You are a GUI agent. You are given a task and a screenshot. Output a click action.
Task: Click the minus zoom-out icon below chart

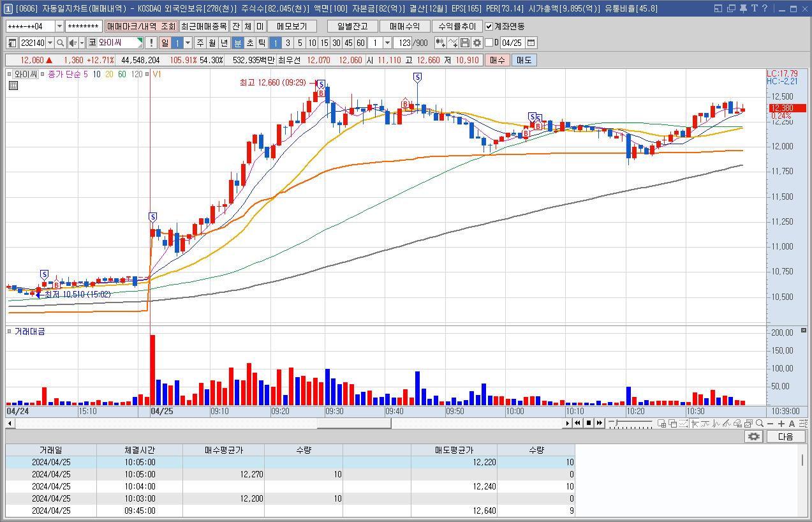point(770,424)
